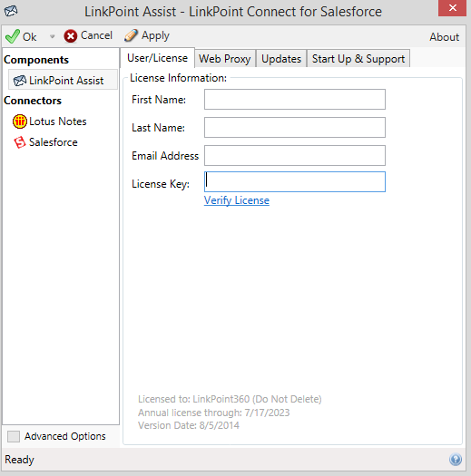Image resolution: width=471 pixels, height=476 pixels.
Task: Click the LinkPoint envelope icon in title bar
Action: tap(11, 11)
